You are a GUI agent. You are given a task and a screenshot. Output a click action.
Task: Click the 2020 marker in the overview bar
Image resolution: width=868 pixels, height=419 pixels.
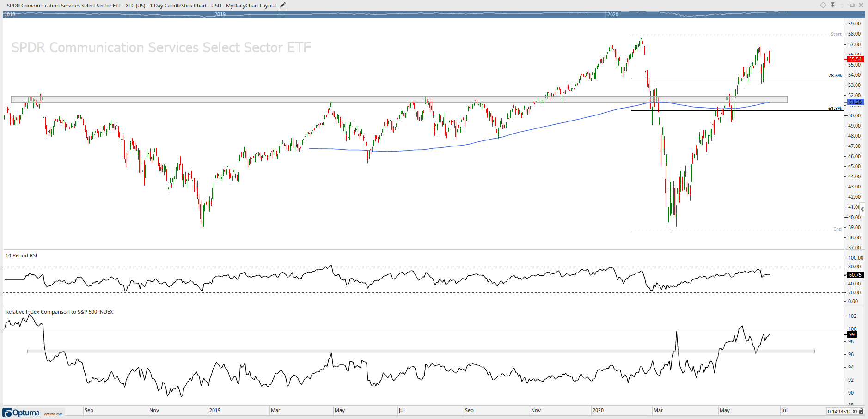[613, 14]
